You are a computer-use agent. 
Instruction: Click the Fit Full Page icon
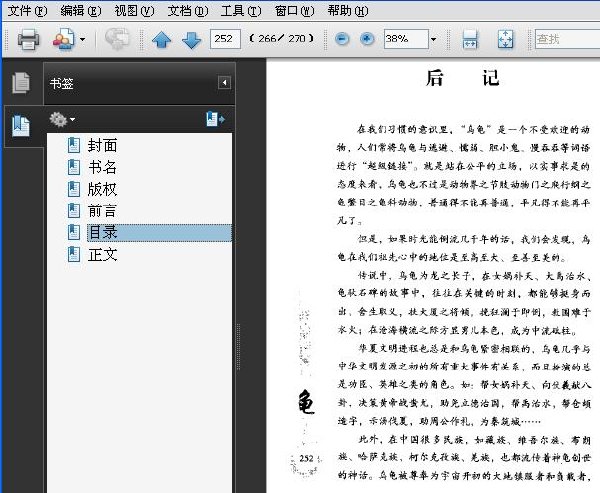505,39
